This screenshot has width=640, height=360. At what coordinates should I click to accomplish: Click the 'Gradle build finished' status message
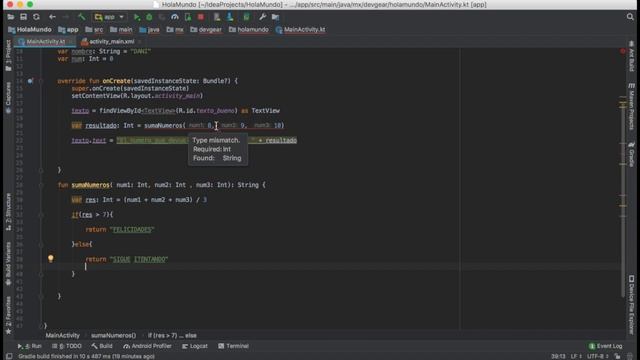coord(86,356)
